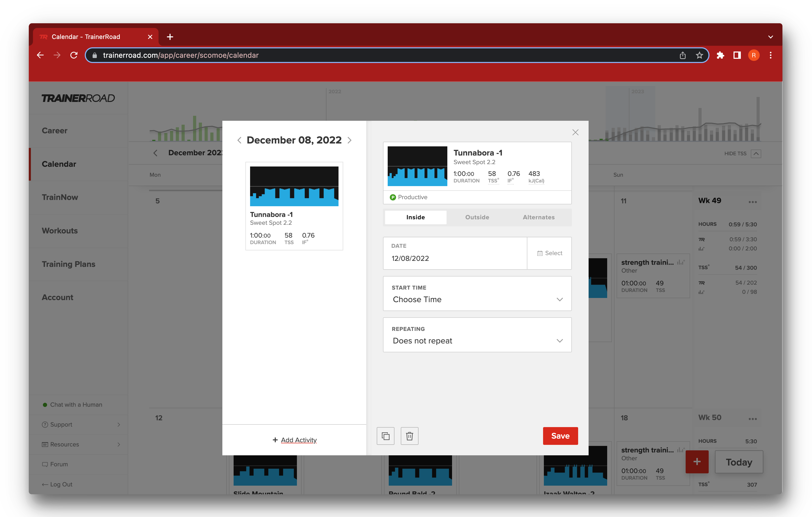Image resolution: width=812 pixels, height=517 pixels.
Task: Click the date input field 12/08/2022
Action: click(455, 253)
